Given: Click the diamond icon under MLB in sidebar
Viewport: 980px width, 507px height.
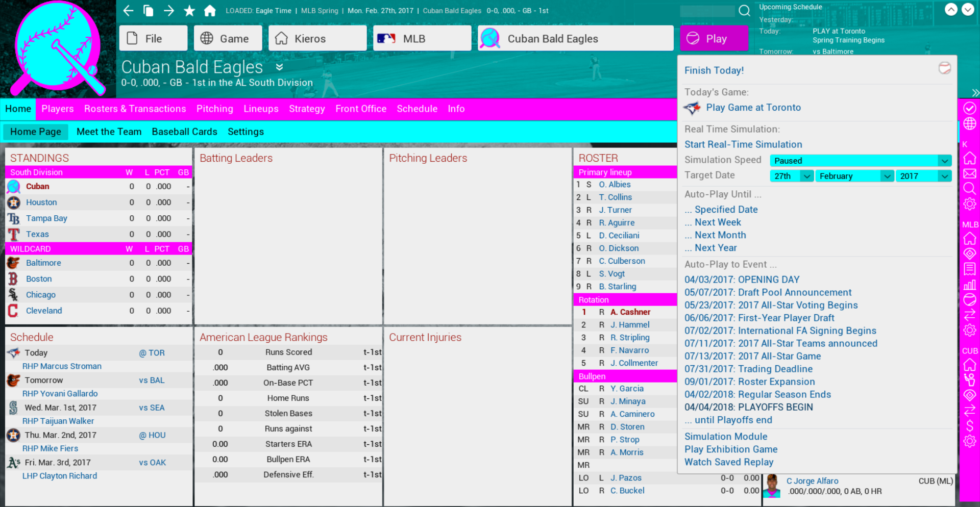Looking at the screenshot, I should click(x=969, y=253).
